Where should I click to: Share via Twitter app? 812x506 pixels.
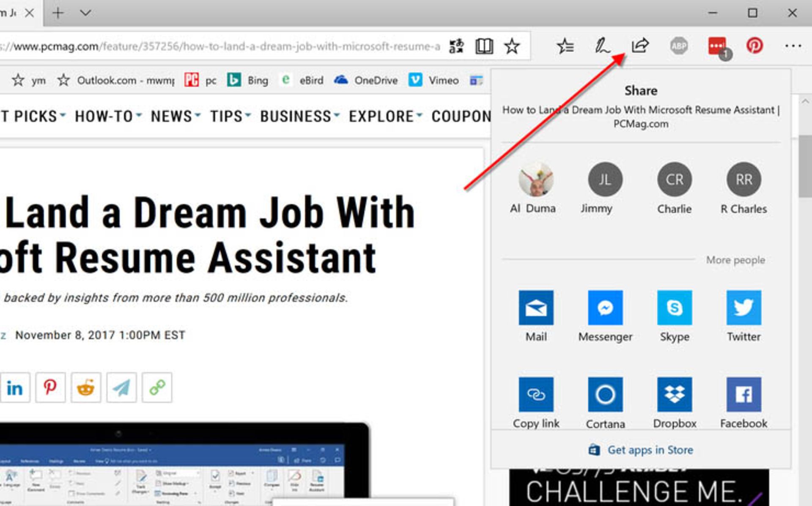click(743, 316)
